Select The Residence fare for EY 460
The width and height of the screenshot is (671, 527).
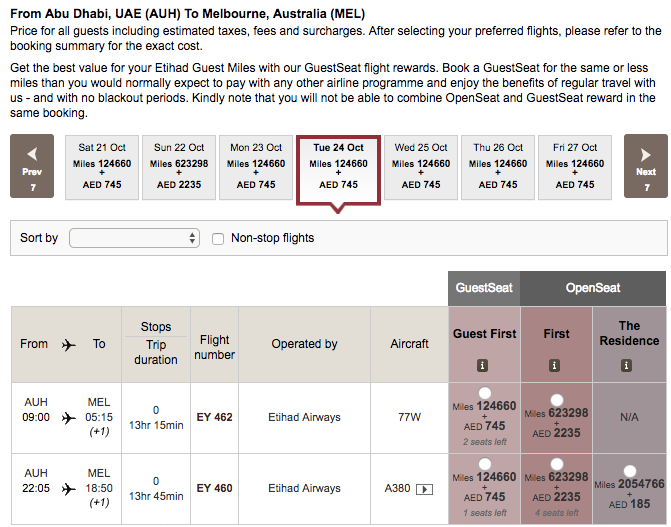629,471
